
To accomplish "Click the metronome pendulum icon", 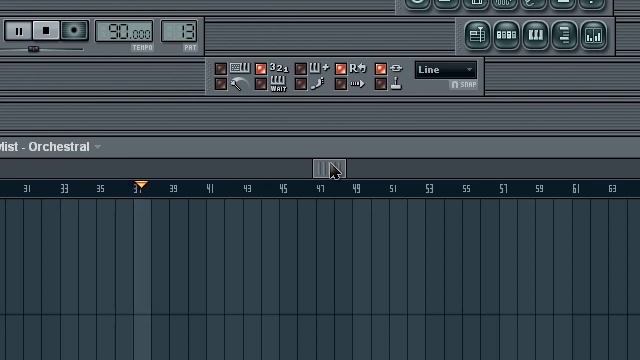I will point(239,84).
